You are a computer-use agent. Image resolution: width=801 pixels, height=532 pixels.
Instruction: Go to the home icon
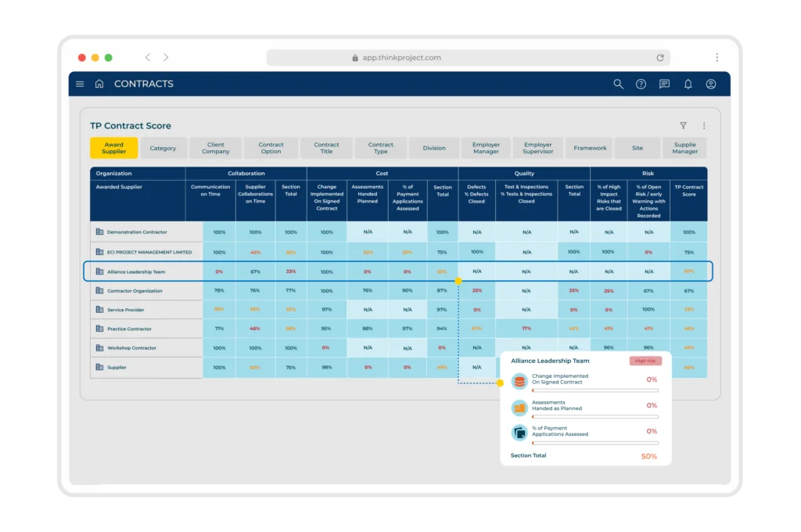[99, 84]
